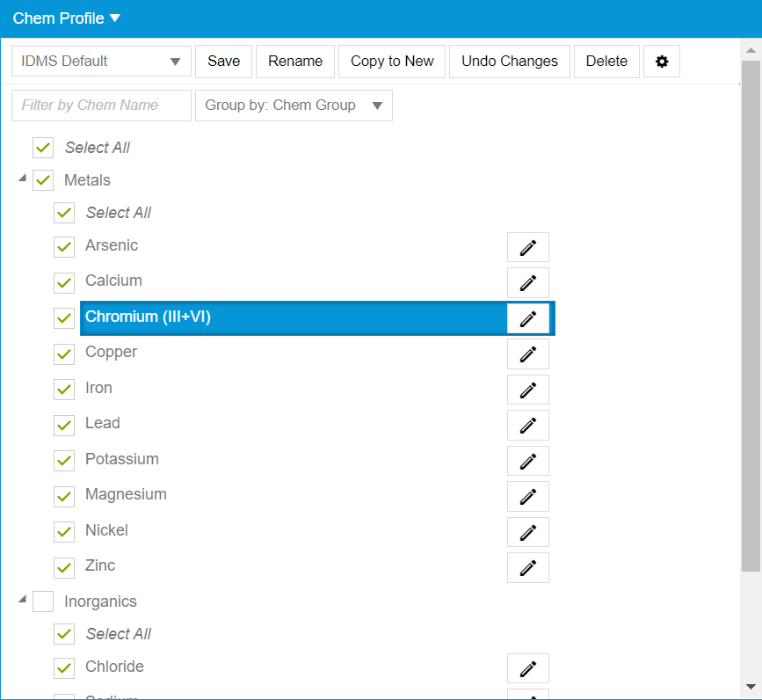762x700 pixels.
Task: Open the edit pencil for Lead
Action: [x=527, y=425]
